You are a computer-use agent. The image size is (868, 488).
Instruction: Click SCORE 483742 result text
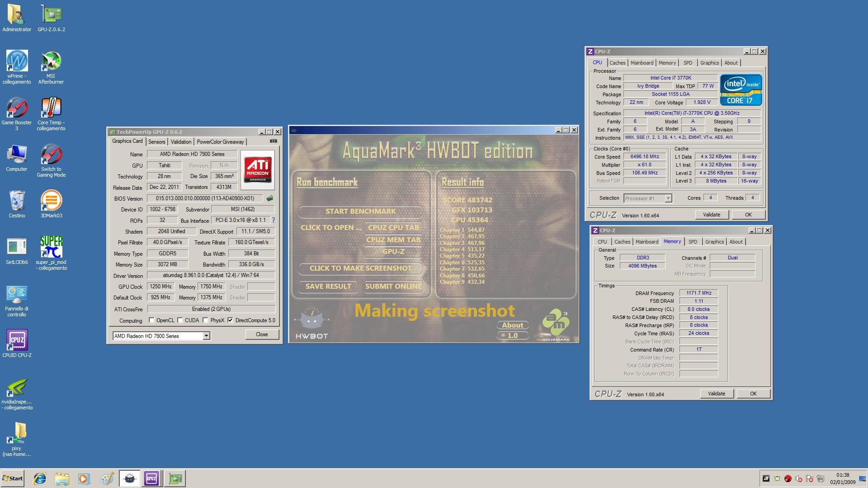tap(467, 200)
